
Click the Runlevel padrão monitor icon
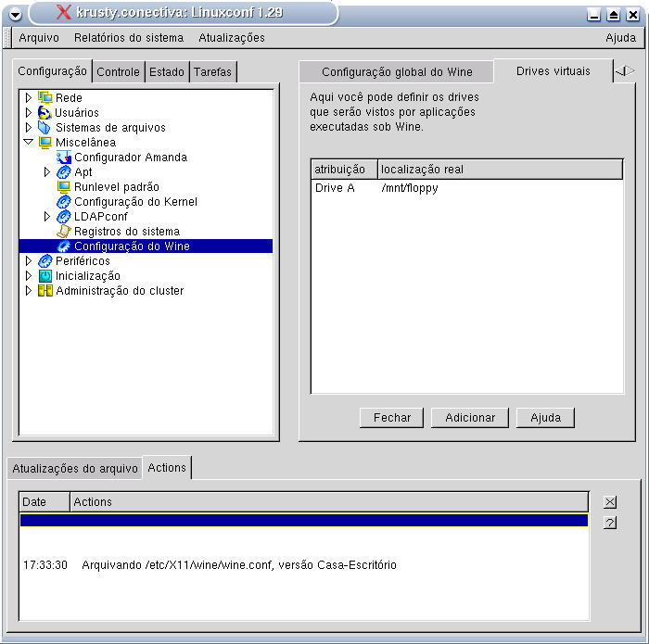point(64,187)
